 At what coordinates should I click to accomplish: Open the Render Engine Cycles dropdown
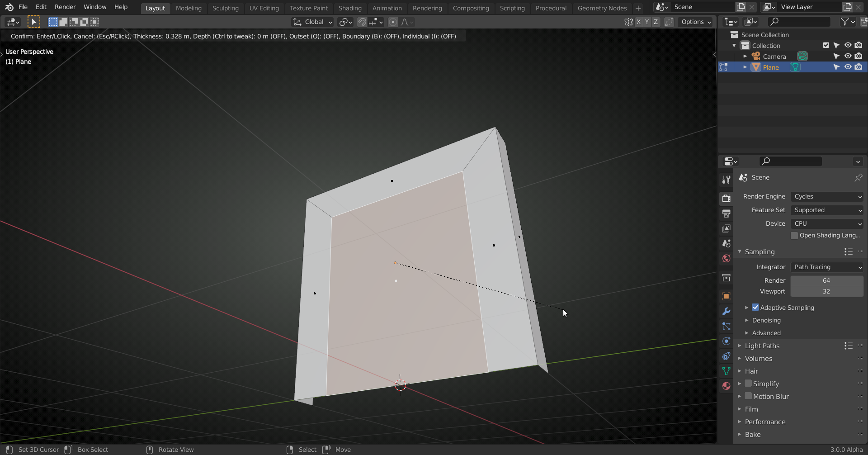(x=827, y=196)
